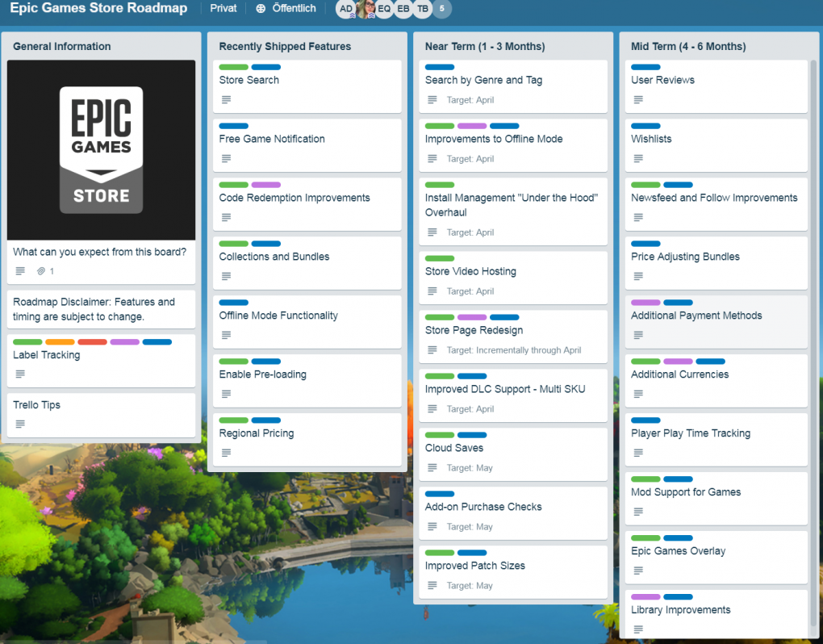Click the globe icon beside Öffentlich
823x644 pixels.
(261, 8)
